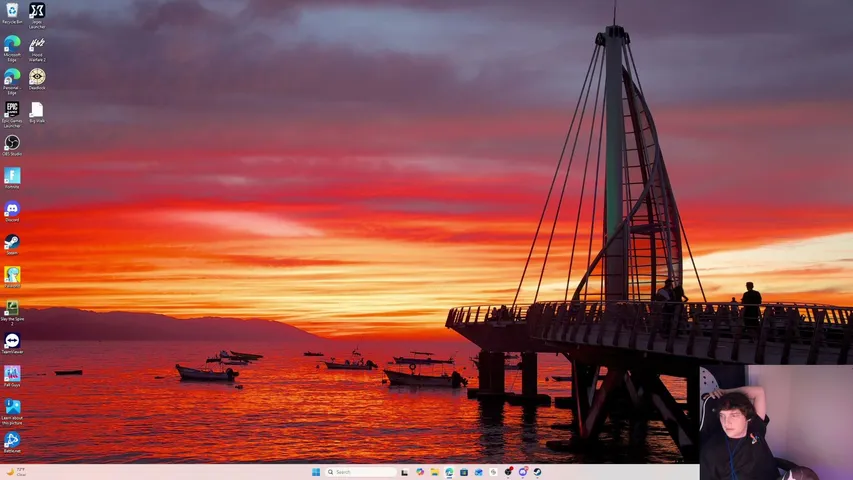The width and height of the screenshot is (853, 480).
Task: Open OBS Studio from the taskbar
Action: coord(508,472)
